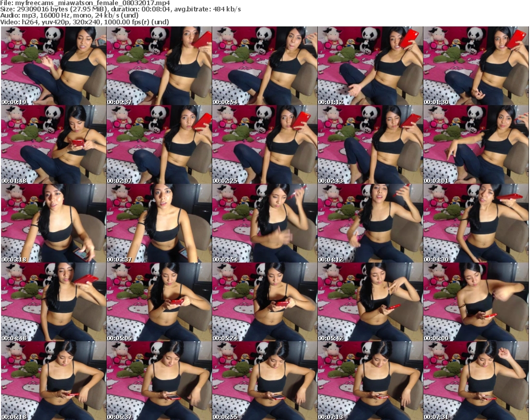Image resolution: width=530 pixels, height=420 pixels.
Task: Open the frame at timestamp 00:02:43
Action: click(x=370, y=144)
